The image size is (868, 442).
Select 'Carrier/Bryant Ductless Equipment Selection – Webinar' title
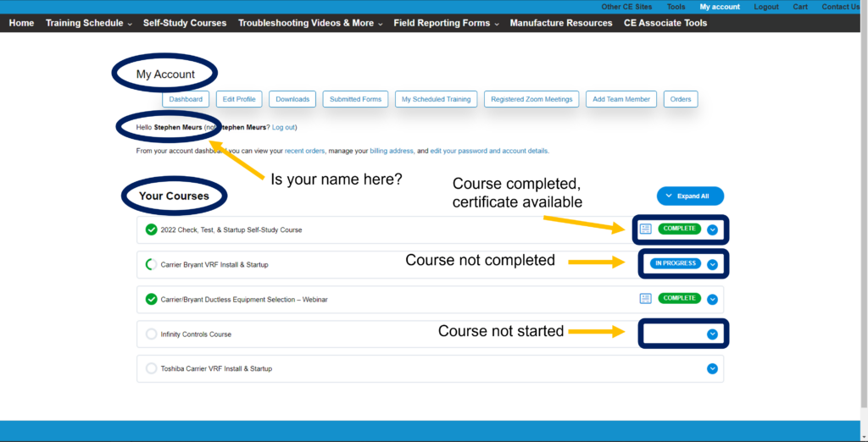point(244,299)
